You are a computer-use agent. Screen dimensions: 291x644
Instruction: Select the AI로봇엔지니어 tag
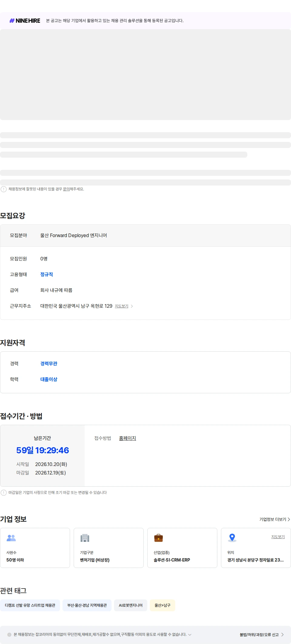click(x=131, y=605)
